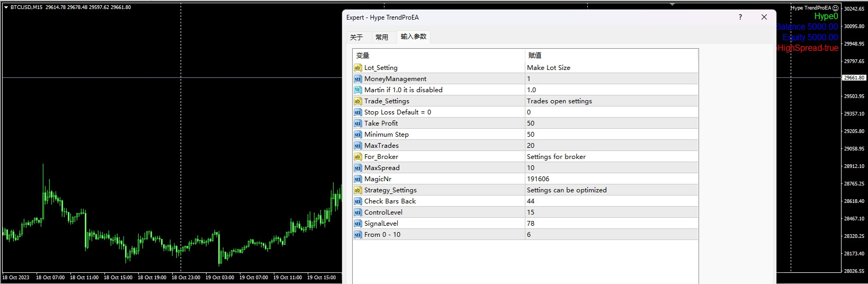The width and height of the screenshot is (868, 284).
Task: Click the current price label 29661.80
Action: (x=854, y=78)
